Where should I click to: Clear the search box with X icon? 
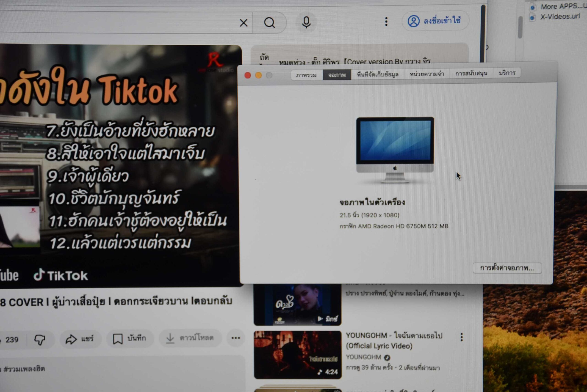point(244,23)
